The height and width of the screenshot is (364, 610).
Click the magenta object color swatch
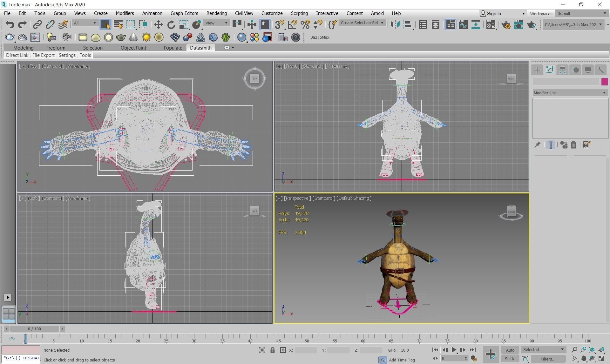tap(604, 82)
